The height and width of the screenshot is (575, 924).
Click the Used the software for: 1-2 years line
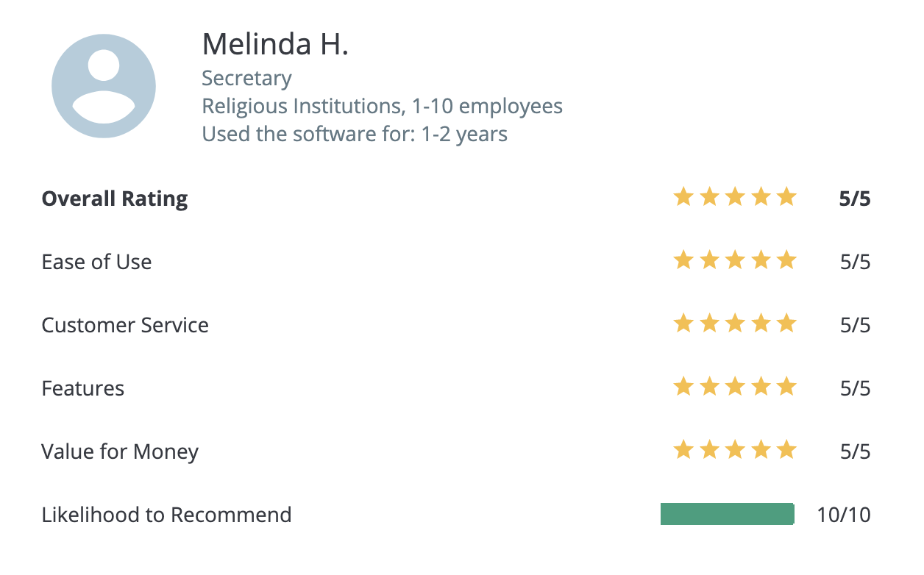click(x=355, y=135)
